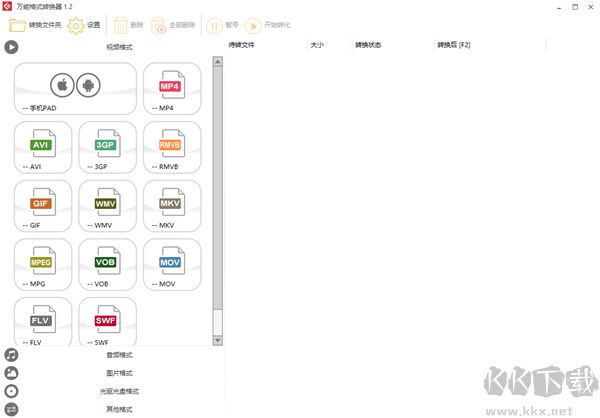This screenshot has height=418, width=600.
Task: Choose the MKV format tile
Action: (172, 206)
